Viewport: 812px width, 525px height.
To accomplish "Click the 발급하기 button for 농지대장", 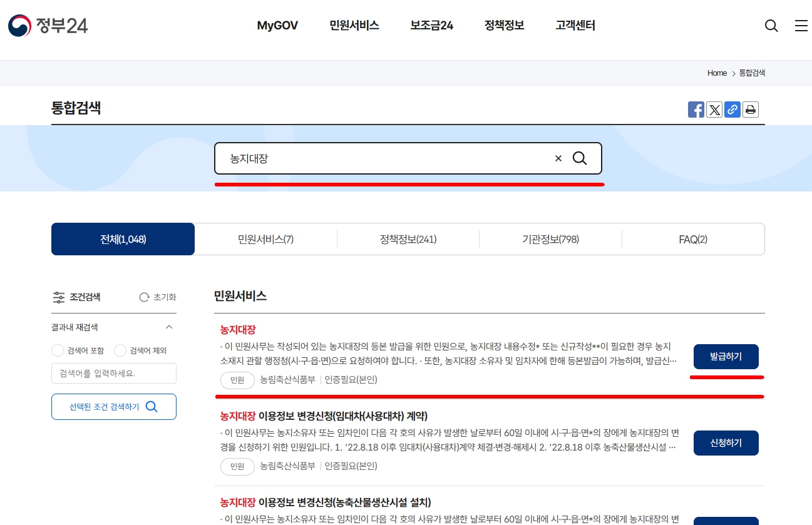I will pyautogui.click(x=726, y=357).
